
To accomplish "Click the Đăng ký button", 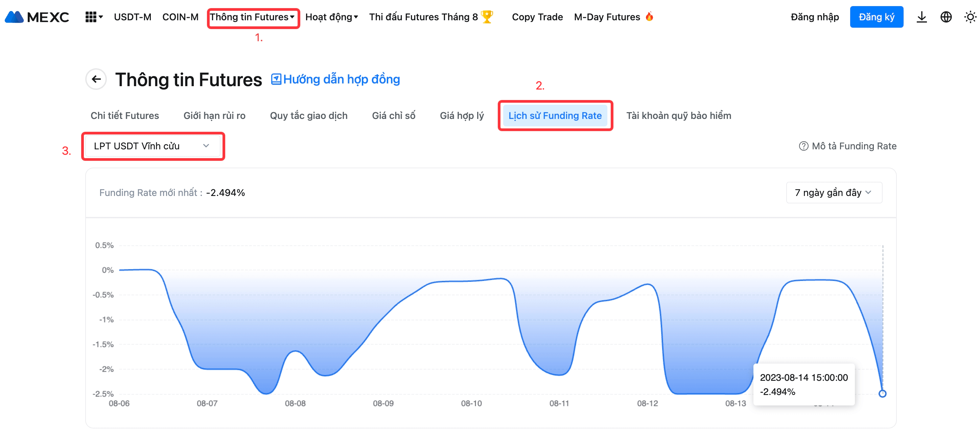I will [876, 17].
